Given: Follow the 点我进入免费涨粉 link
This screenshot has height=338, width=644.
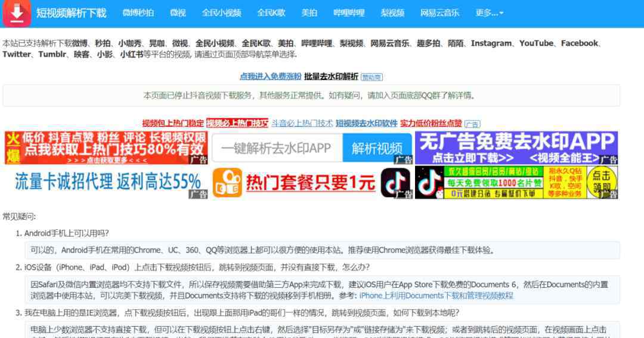Looking at the screenshot, I should [271, 76].
